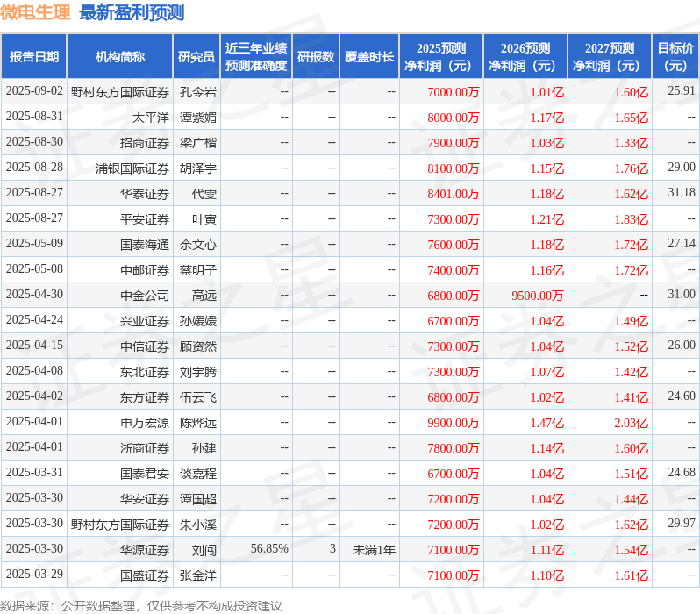Click 2.03亿 2027 forecast value
700x614 pixels.
[632, 424]
